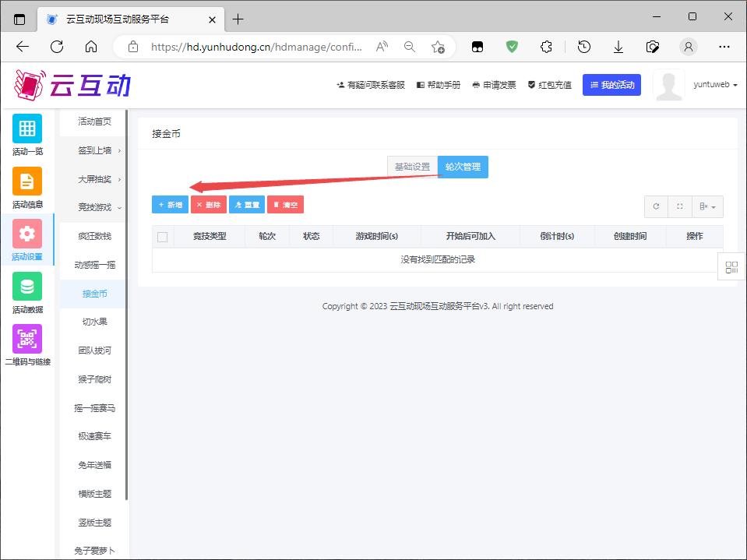Viewport: 747px width, 560px height.
Task: Click the user avatar picture
Action: [x=669, y=85]
